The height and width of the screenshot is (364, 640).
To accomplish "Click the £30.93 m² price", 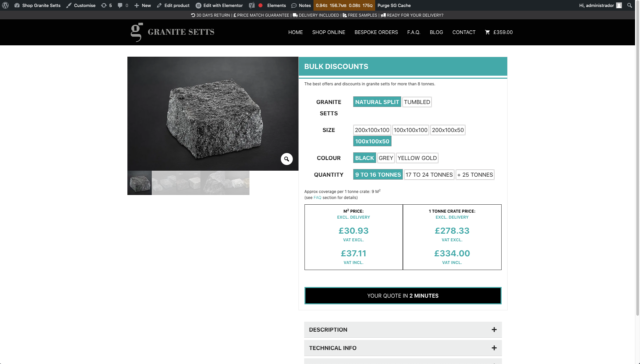I will tap(354, 231).
